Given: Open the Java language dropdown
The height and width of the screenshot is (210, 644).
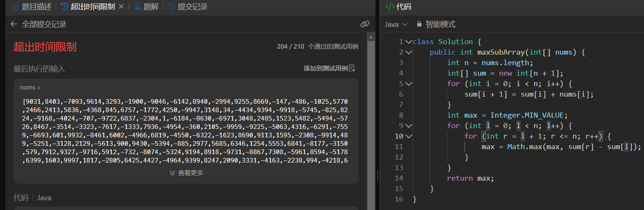Looking at the screenshot, I should (x=396, y=24).
